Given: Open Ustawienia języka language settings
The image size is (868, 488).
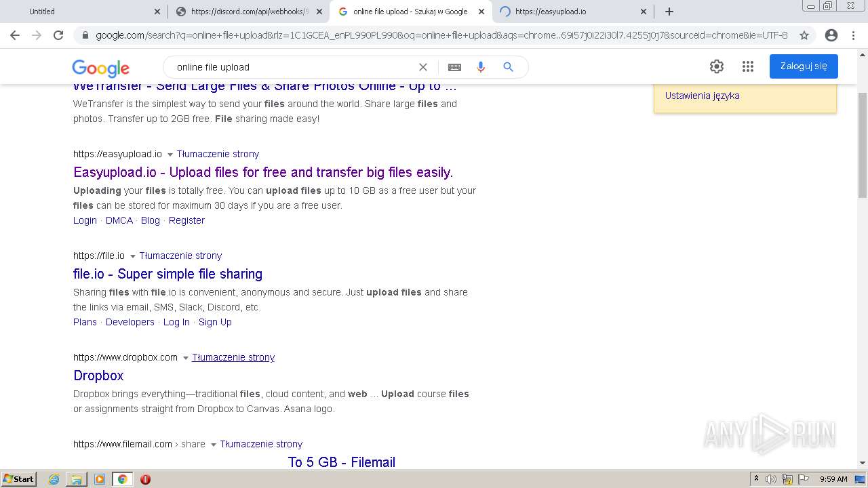Looking at the screenshot, I should pos(702,96).
